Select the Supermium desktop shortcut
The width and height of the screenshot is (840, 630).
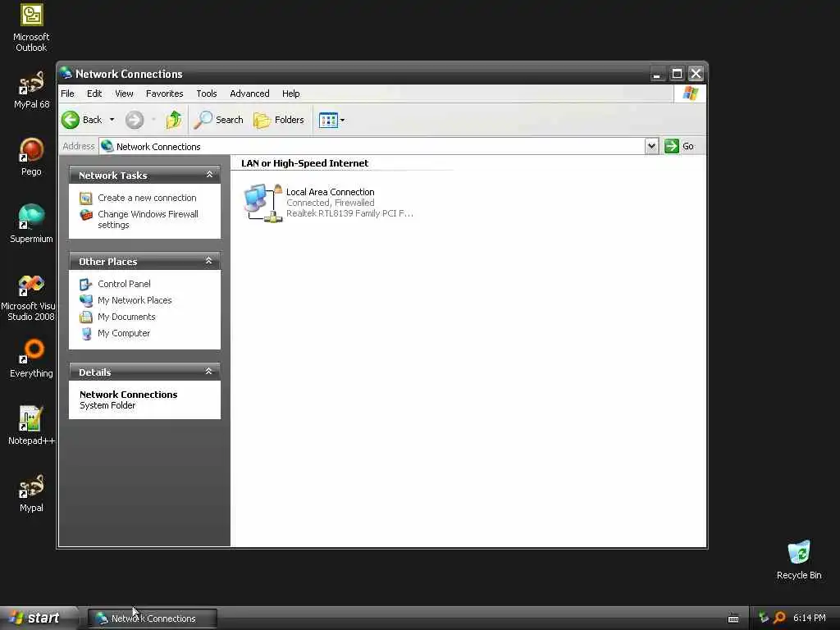coord(31,224)
